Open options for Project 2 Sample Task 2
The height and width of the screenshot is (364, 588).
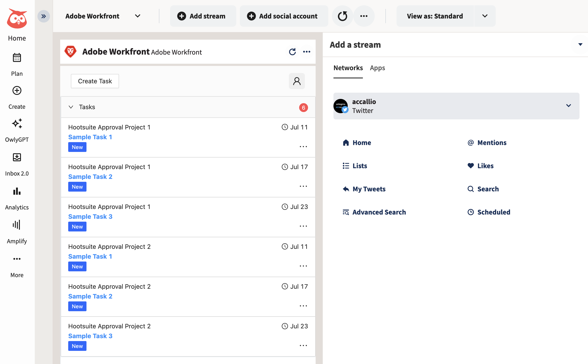(x=303, y=306)
